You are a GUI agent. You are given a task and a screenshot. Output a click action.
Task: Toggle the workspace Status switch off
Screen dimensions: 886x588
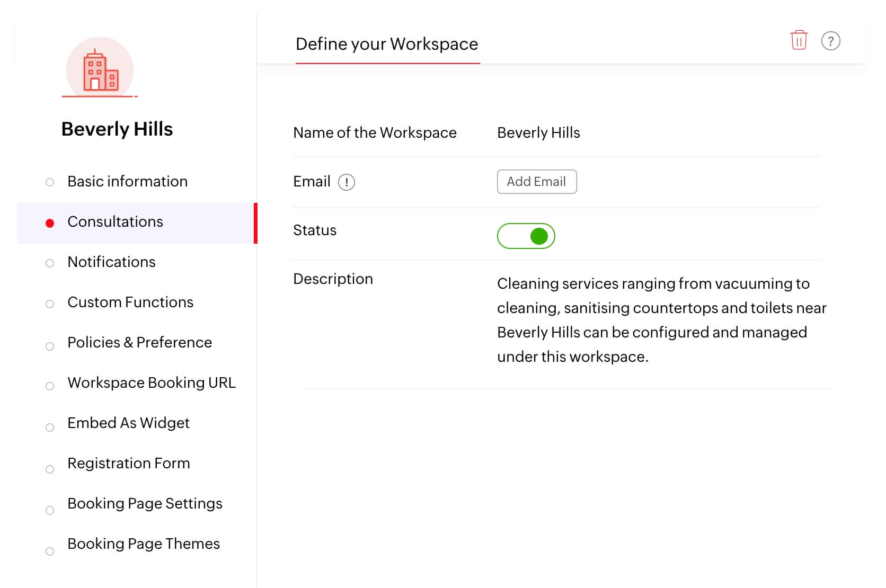(x=526, y=235)
